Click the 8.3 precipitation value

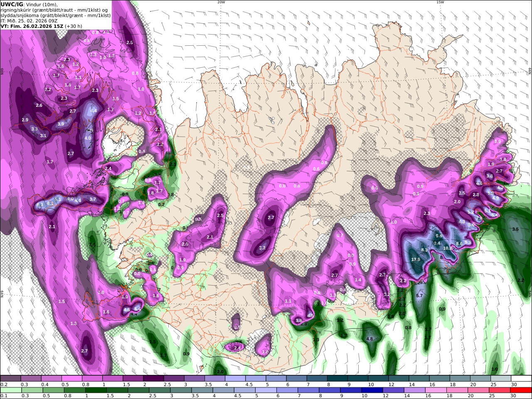coord(424,250)
